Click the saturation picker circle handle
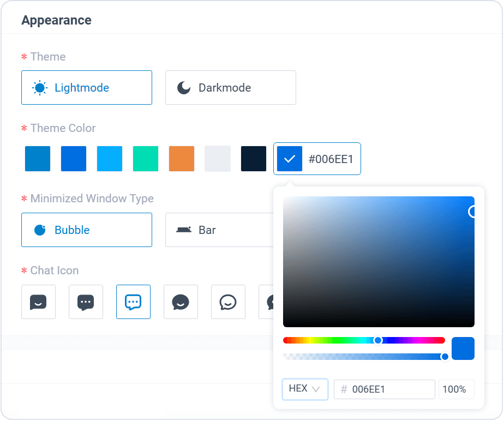Image resolution: width=504 pixels, height=421 pixels. click(472, 212)
